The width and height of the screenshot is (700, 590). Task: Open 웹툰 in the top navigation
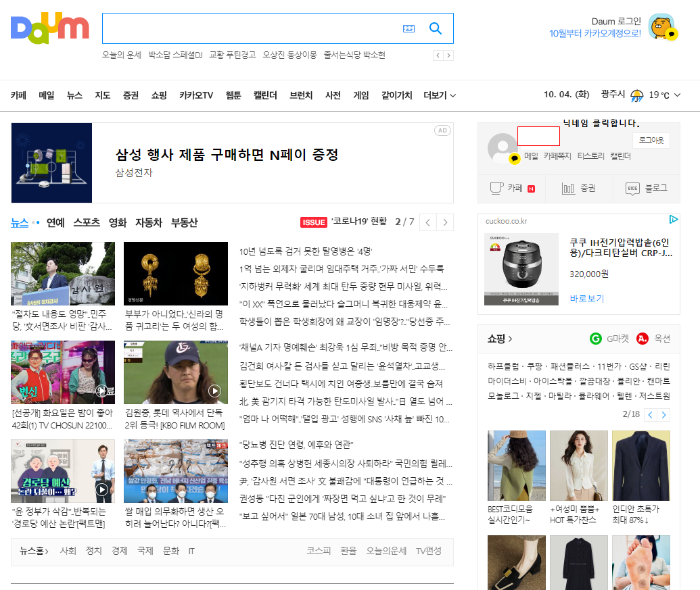(233, 95)
